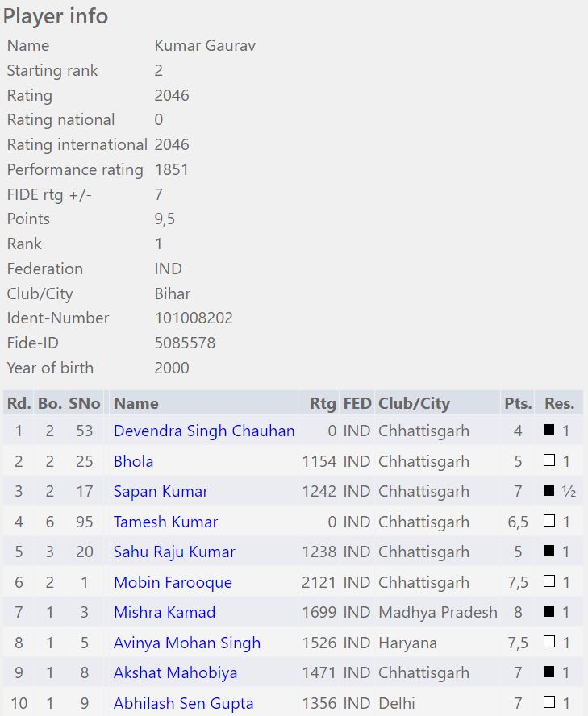The image size is (588, 716).
Task: Click the Rtg column header
Action: [x=323, y=403]
